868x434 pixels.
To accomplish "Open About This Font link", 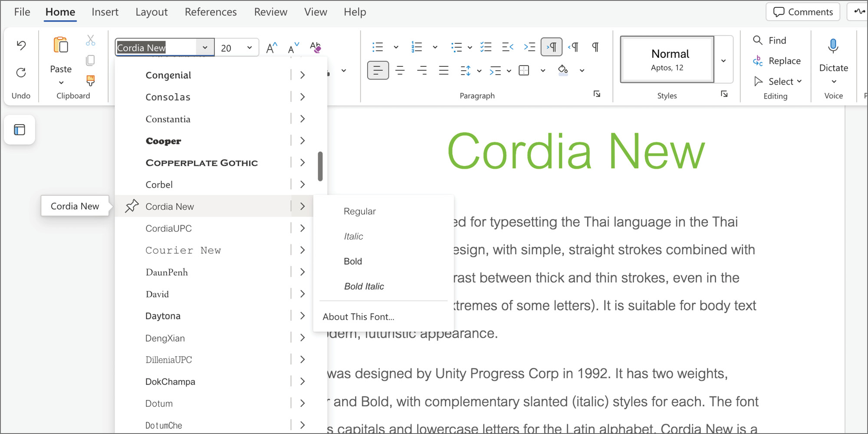I will coord(358,317).
